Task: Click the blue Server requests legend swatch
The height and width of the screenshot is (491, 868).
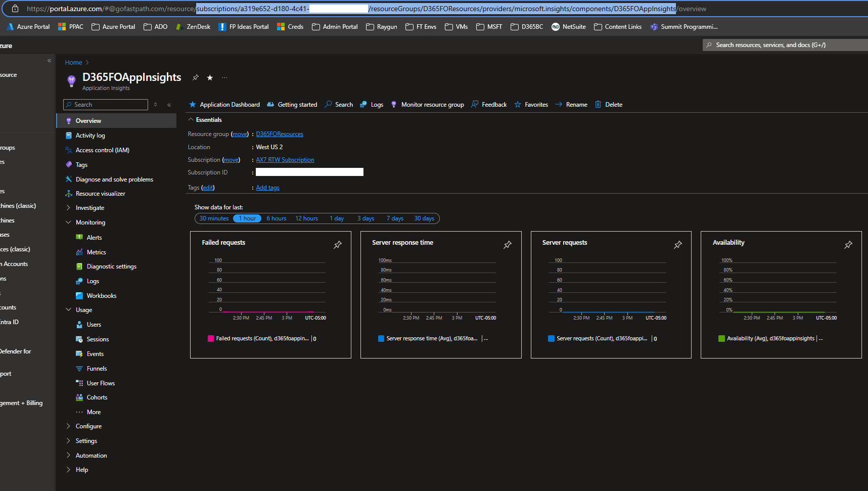Action: [551, 339]
